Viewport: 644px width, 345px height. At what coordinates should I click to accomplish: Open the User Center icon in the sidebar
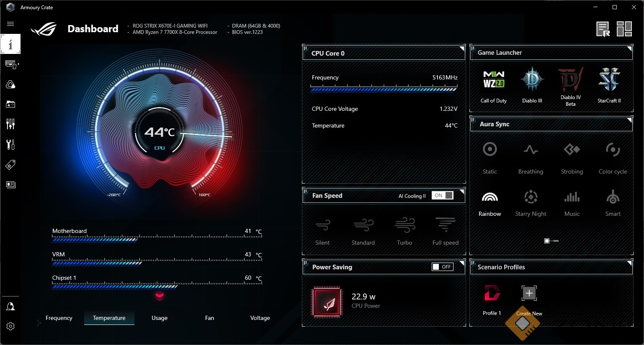point(10,307)
